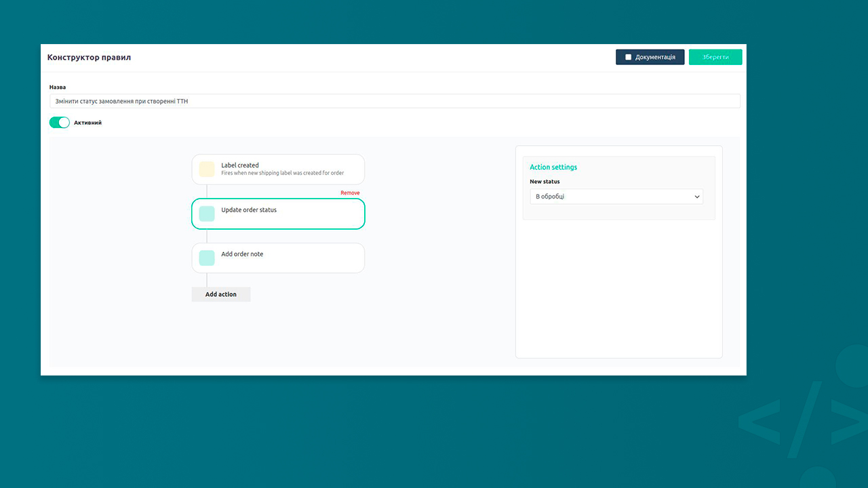Select the Label created trigger card

click(278, 169)
